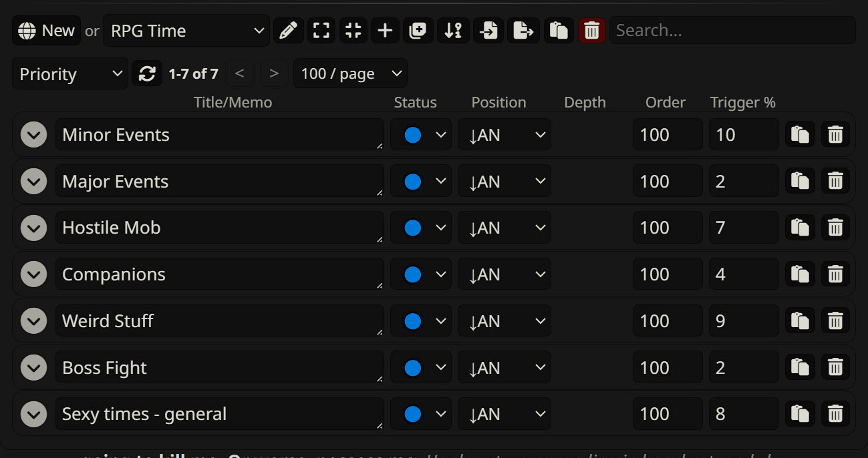Click the Hostile Mob title field
The height and width of the screenshot is (458, 868).
(x=220, y=228)
